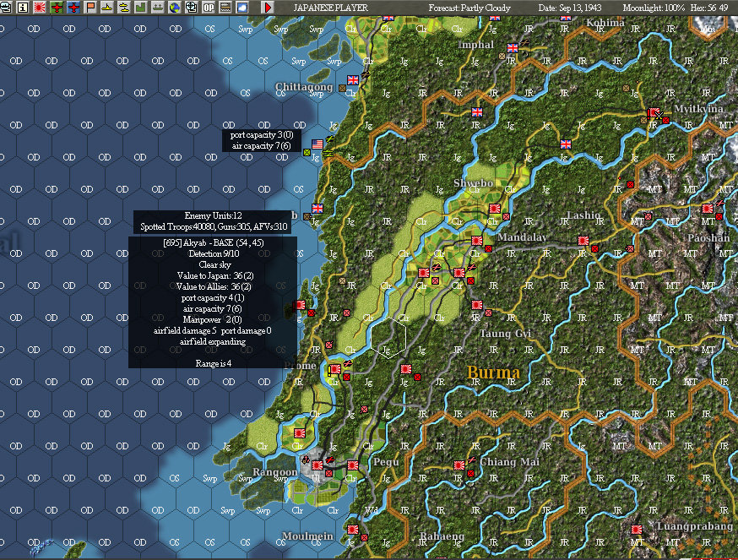
Task: Click the yellow-green unit marker at Akyab
Action: pyautogui.click(x=307, y=153)
